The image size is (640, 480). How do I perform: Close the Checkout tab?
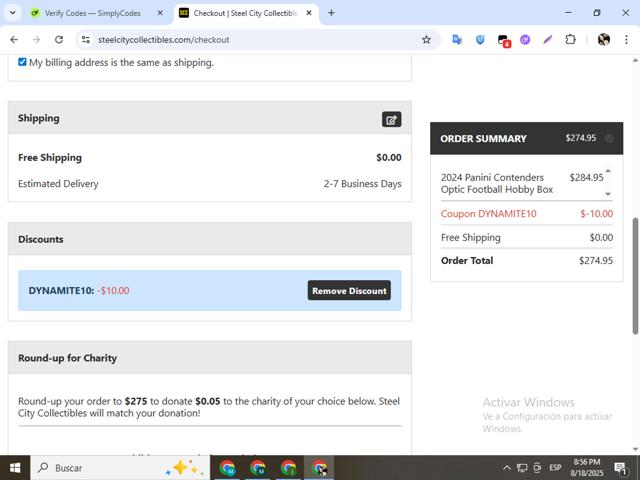pyautogui.click(x=309, y=13)
